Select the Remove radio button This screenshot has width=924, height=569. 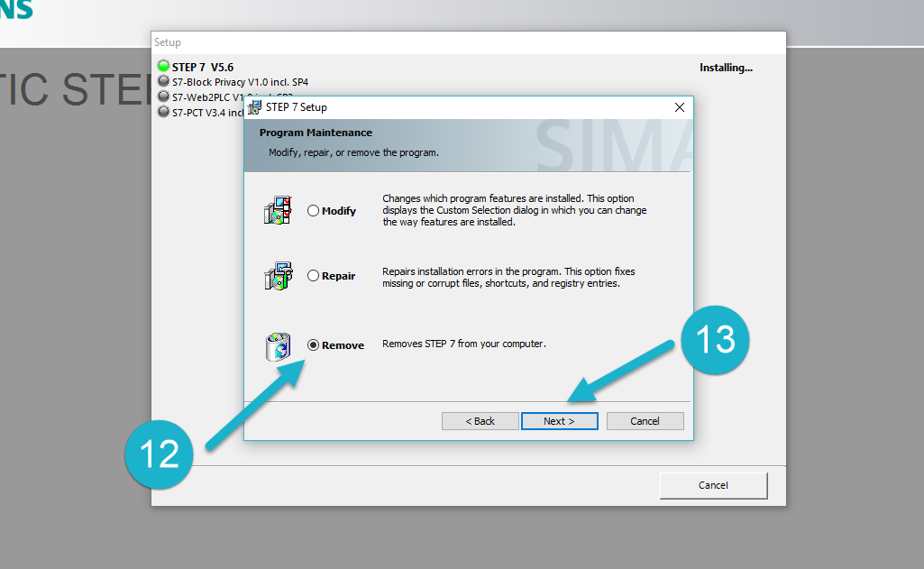(x=313, y=345)
